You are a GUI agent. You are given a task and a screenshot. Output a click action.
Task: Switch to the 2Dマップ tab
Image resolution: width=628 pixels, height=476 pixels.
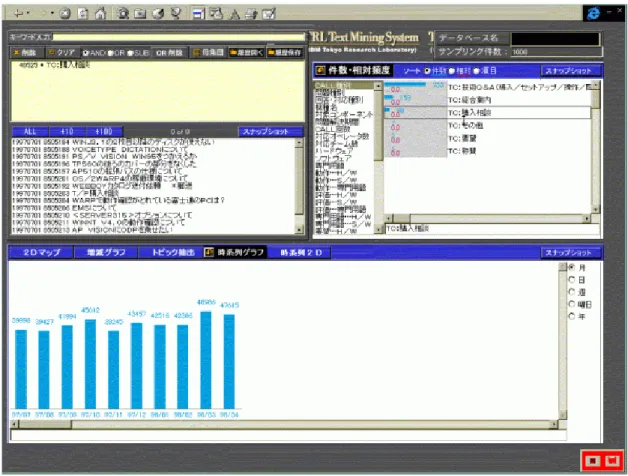[41, 252]
